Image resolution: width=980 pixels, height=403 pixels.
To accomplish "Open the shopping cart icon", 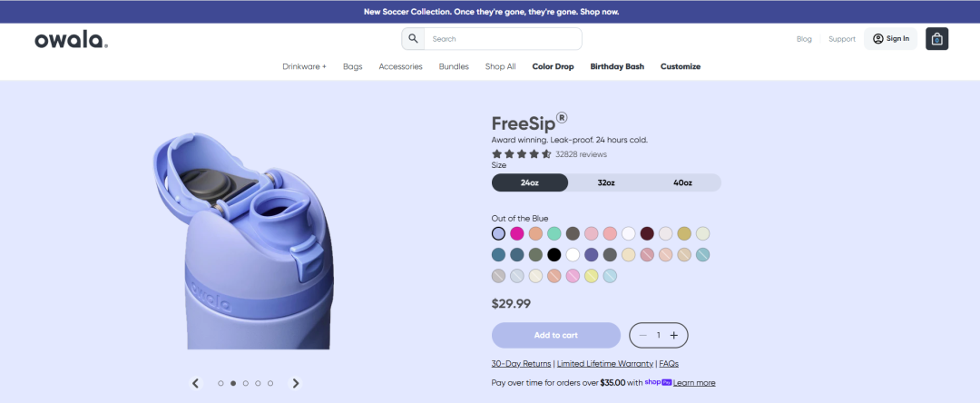I will click(x=936, y=39).
